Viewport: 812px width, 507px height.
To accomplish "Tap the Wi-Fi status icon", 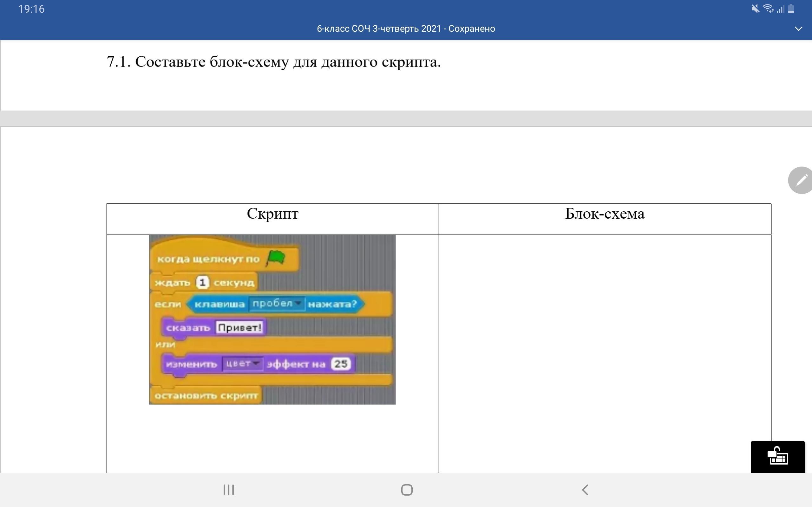I will click(768, 9).
